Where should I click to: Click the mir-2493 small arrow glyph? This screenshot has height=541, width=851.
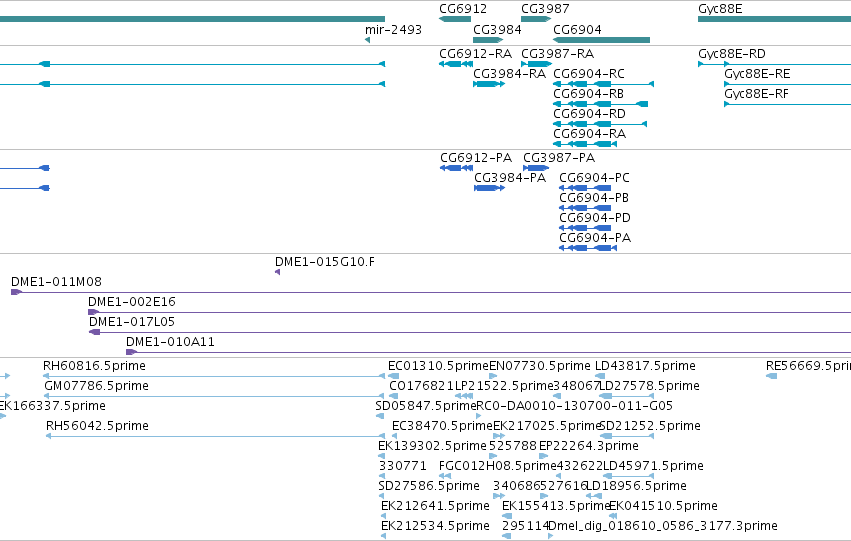pyautogui.click(x=367, y=40)
